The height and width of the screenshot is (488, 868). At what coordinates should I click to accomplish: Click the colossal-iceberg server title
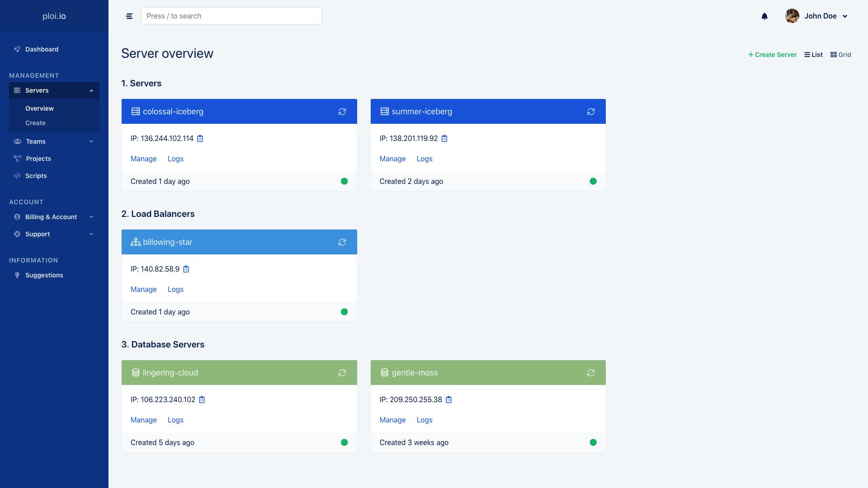173,112
